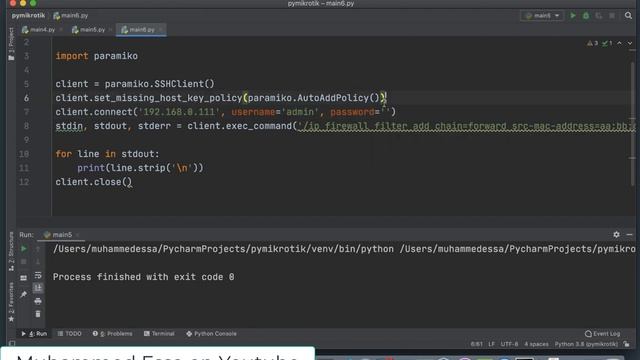
Task: Open Python 3.8 interpreter selector
Action: (x=586, y=344)
